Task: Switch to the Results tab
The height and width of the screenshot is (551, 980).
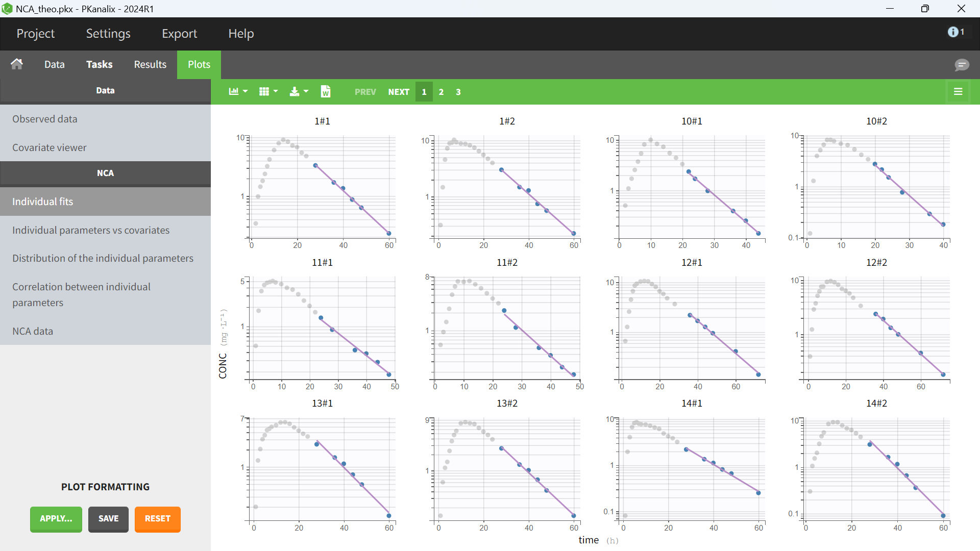Action: [150, 64]
